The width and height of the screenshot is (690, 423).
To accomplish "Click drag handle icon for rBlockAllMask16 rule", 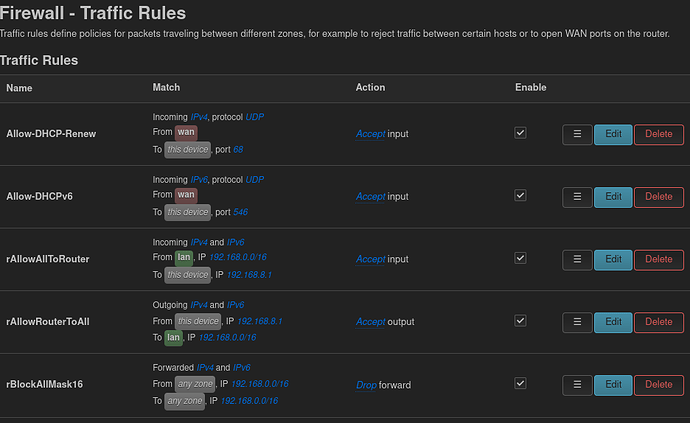I will [x=577, y=384].
